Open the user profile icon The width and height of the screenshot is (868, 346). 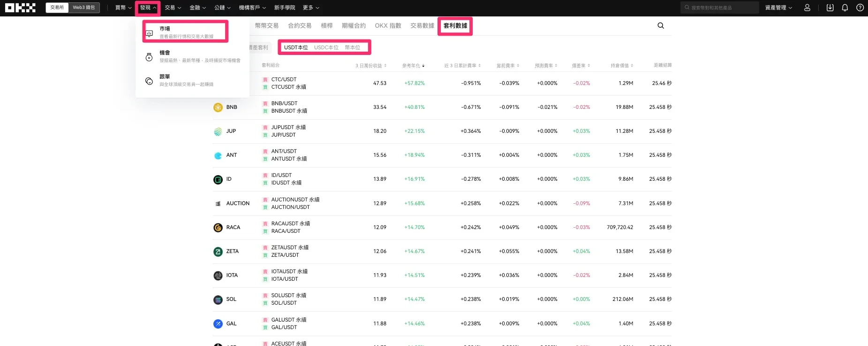tap(807, 8)
